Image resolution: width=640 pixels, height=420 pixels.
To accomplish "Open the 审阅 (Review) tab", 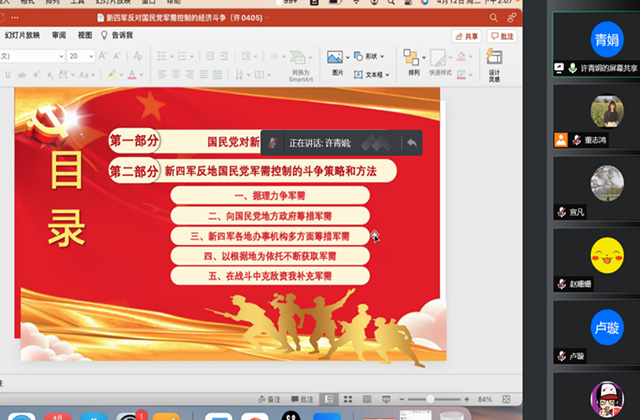I will [60, 35].
